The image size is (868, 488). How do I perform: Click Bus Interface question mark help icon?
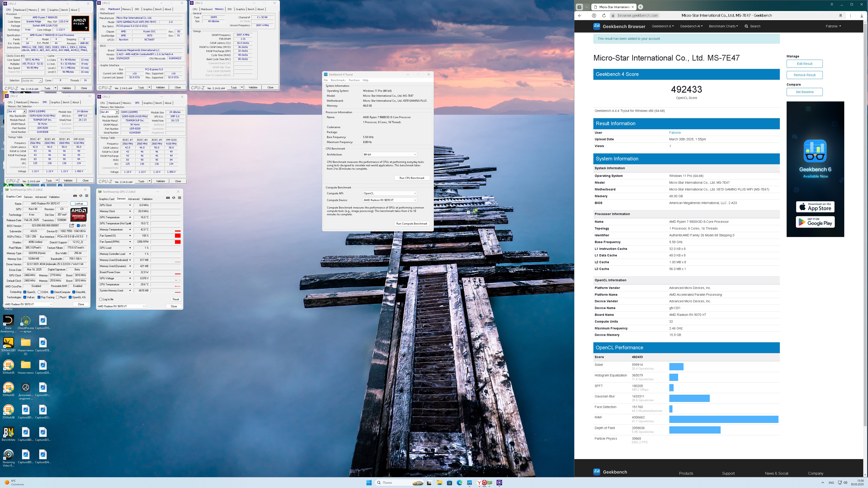87,236
